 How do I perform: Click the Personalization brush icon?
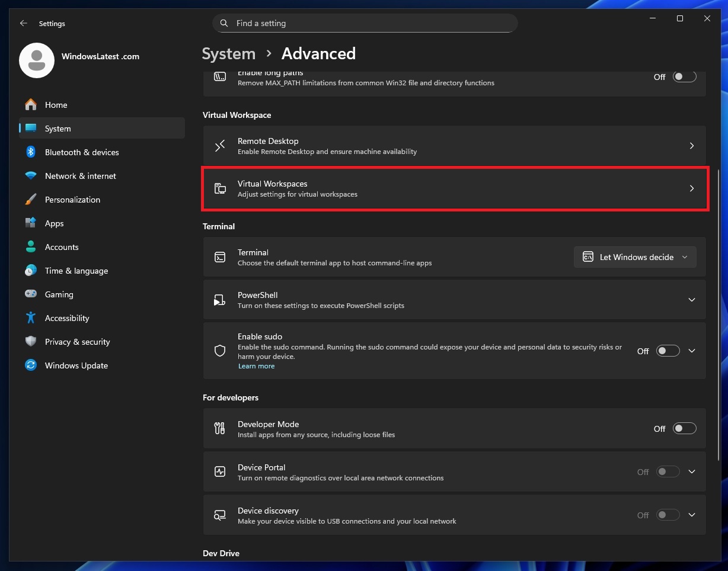point(30,200)
